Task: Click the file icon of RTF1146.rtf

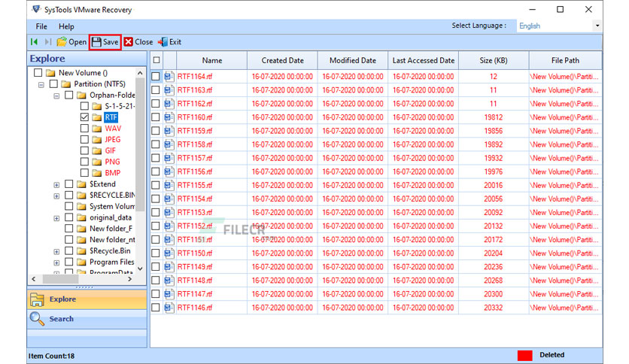Action: [x=169, y=308]
